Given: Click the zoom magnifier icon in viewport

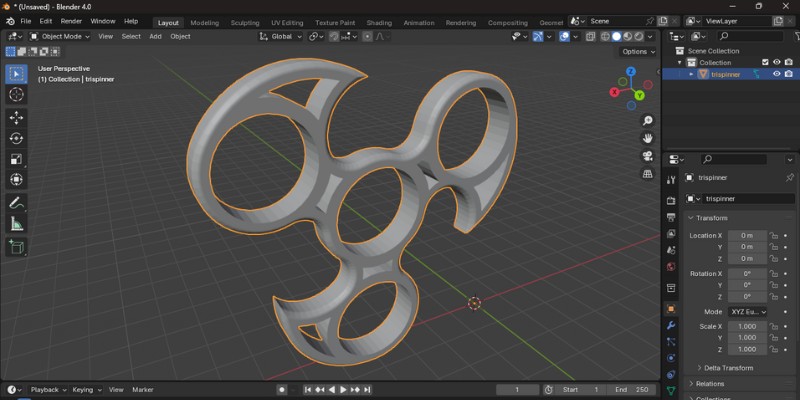Looking at the screenshot, I should point(648,120).
